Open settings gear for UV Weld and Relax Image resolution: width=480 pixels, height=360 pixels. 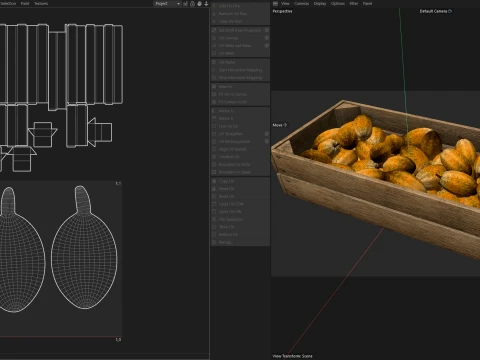tap(267, 45)
